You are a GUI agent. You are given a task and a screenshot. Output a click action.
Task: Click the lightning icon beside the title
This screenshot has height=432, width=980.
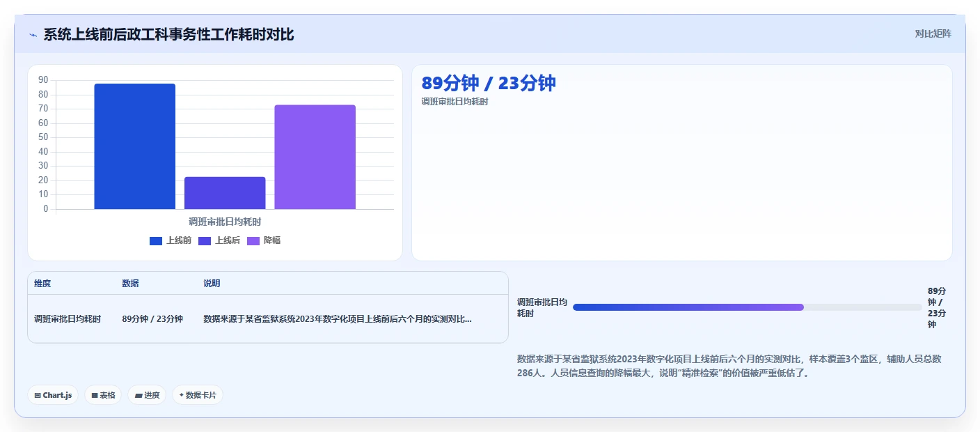[33, 35]
